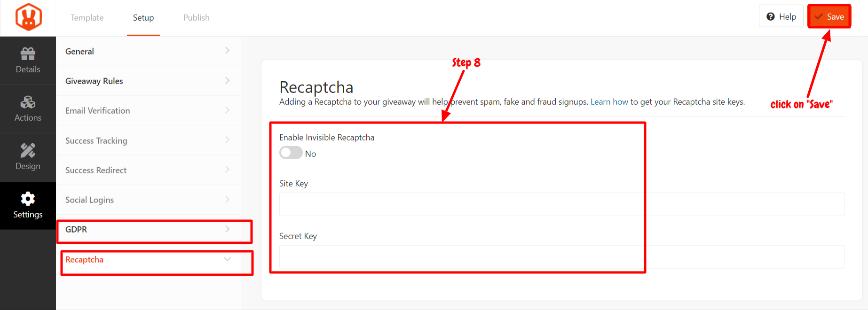Expand the General settings chevron
The image size is (868, 310).
point(227,51)
